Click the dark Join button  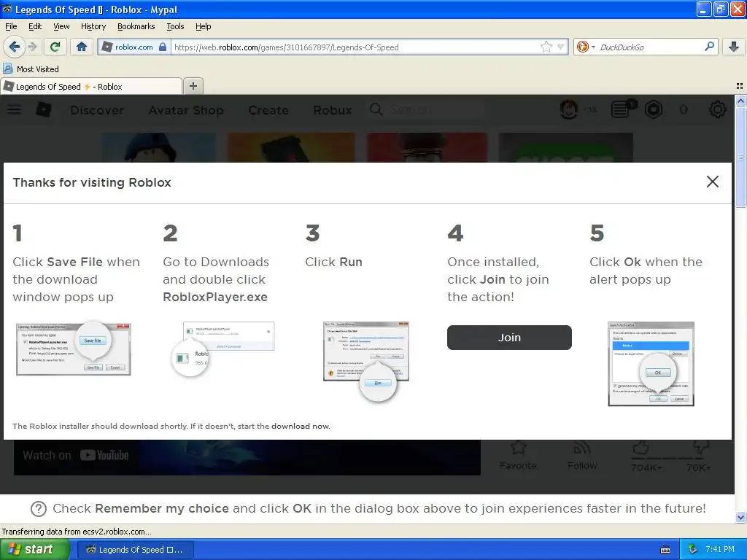pos(509,337)
